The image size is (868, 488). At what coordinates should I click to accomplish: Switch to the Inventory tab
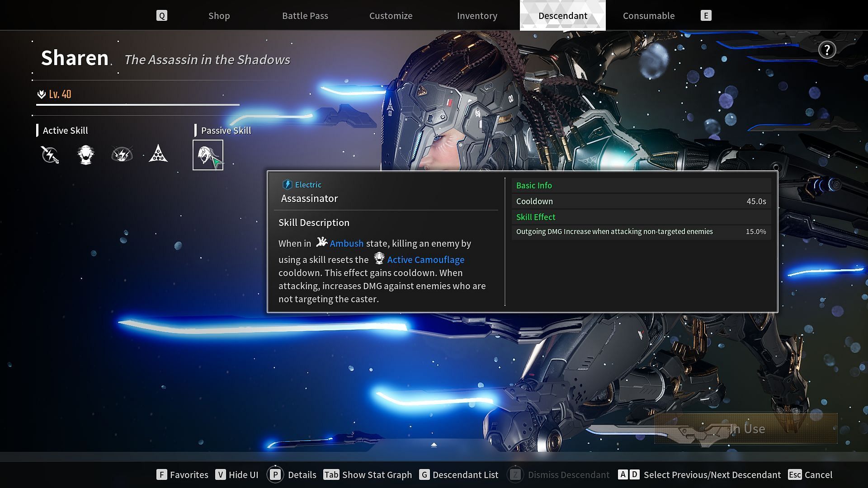[477, 15]
